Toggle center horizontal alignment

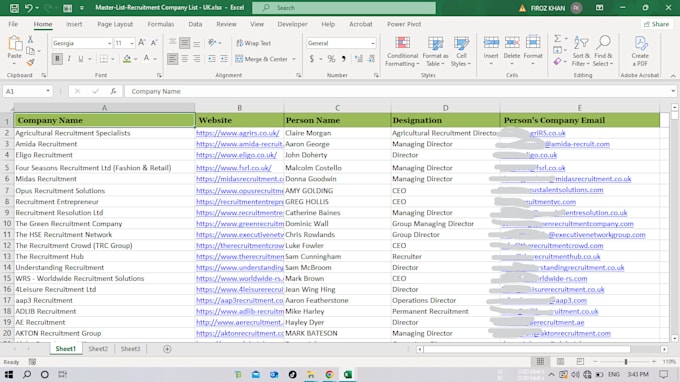click(x=185, y=59)
